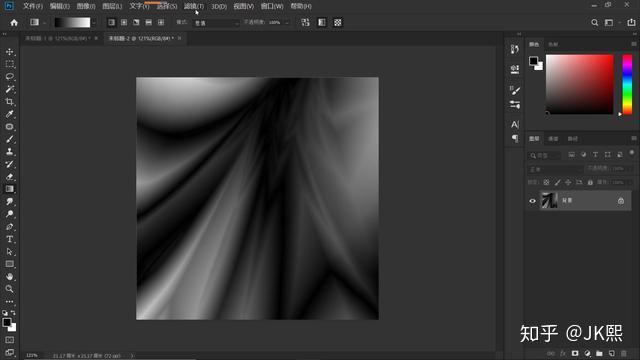This screenshot has width=640, height=360.
Task: Select the Gradient tool in toolbox
Action: pos(9,189)
